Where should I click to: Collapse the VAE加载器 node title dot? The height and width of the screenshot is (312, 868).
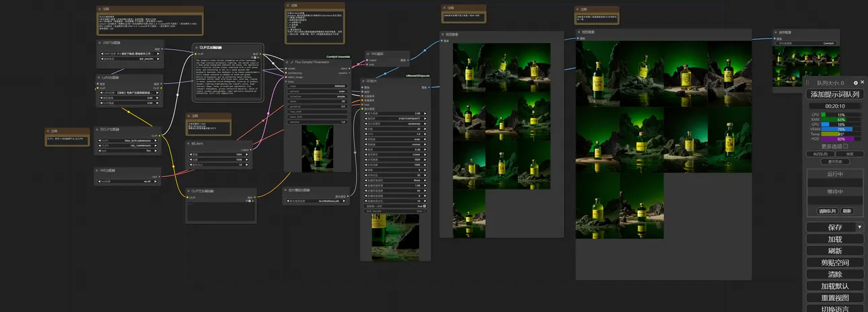point(100,171)
